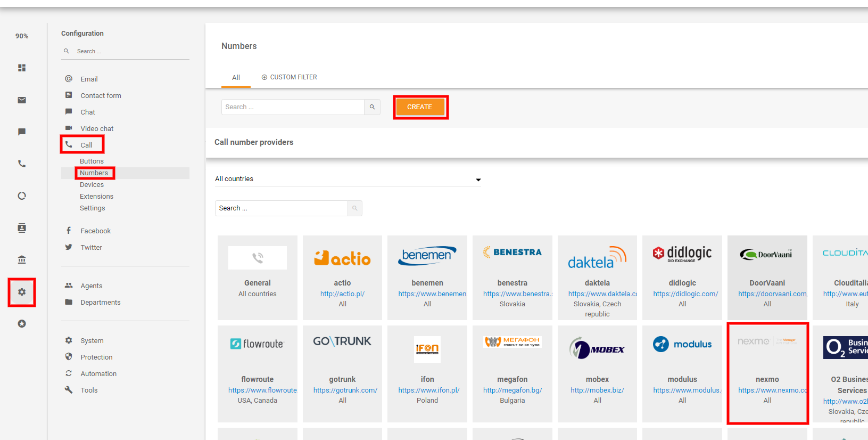
Task: Open the bank building icon in sidebar
Action: point(22,259)
